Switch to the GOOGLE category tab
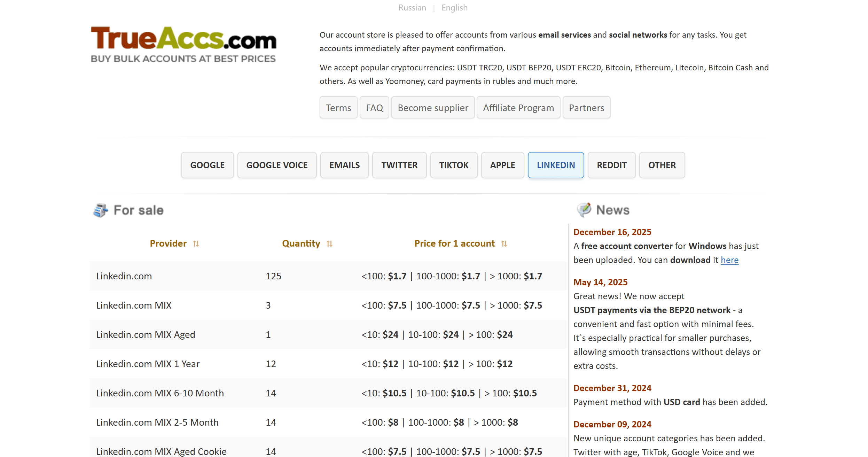Viewport: 868px width, 457px height. pyautogui.click(x=207, y=165)
